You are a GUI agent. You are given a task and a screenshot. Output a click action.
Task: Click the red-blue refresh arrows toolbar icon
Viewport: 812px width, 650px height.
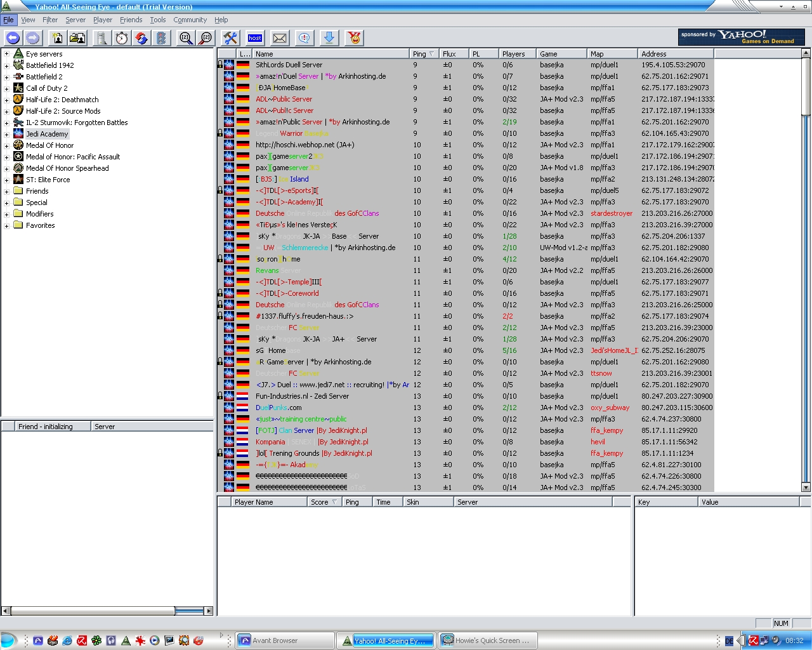pyautogui.click(x=141, y=38)
